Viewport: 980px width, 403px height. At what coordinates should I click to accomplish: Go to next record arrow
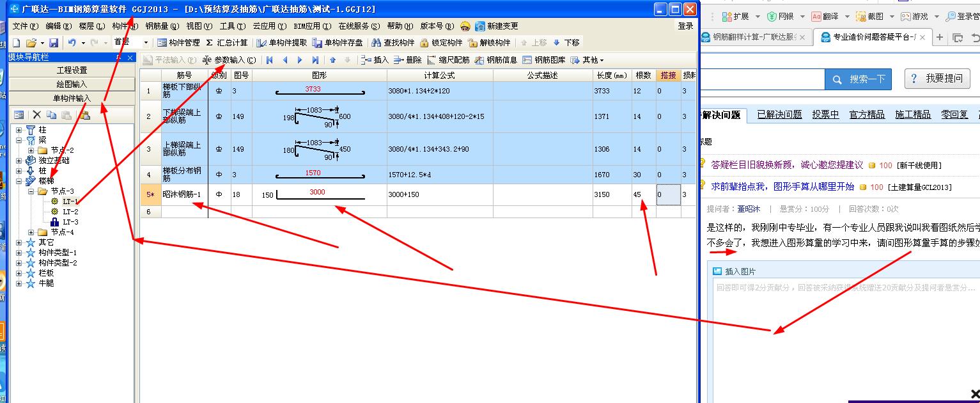[x=300, y=60]
